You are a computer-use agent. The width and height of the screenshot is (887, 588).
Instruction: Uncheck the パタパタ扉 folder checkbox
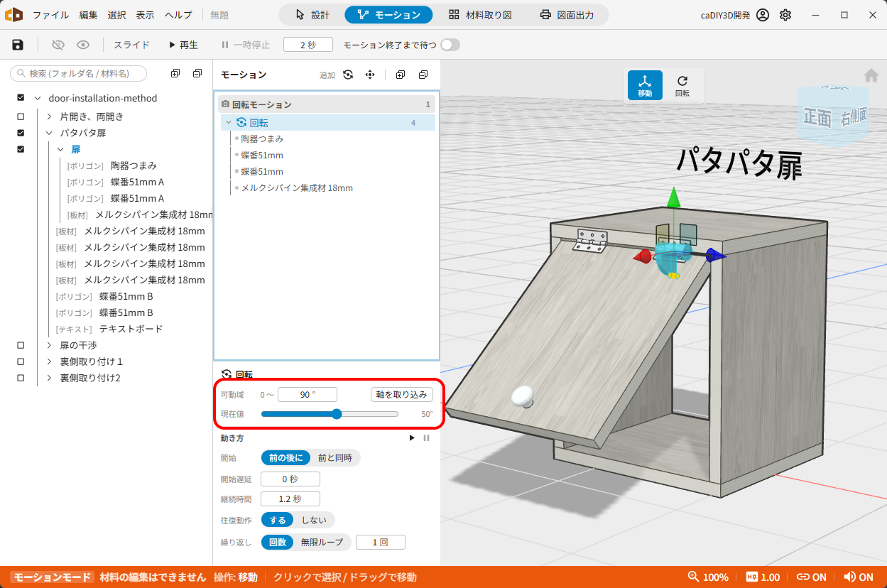point(21,133)
